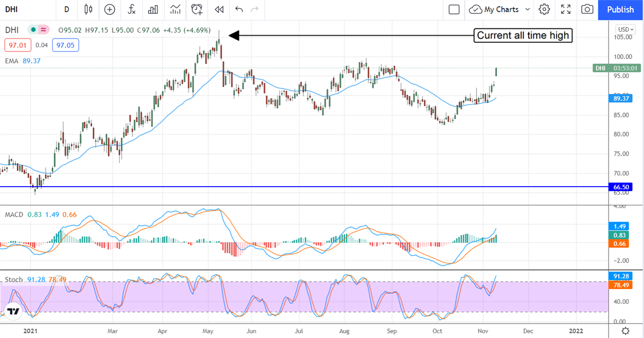644x338 pixels.
Task: Open the USD currency dropdown
Action: tap(626, 30)
